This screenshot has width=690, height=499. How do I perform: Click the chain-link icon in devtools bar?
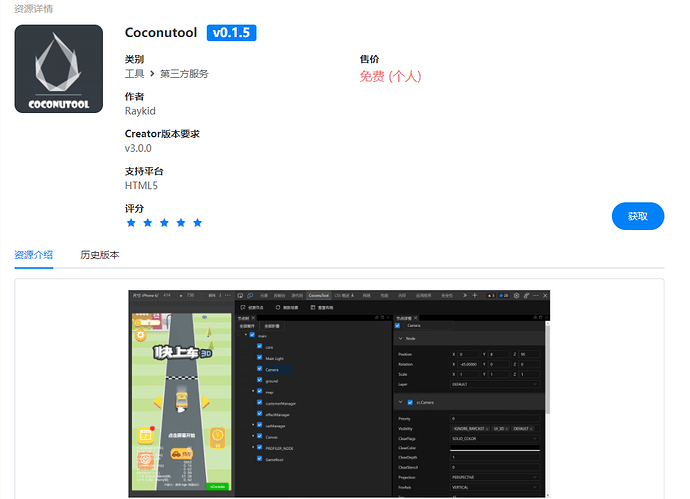pyautogui.click(x=526, y=295)
